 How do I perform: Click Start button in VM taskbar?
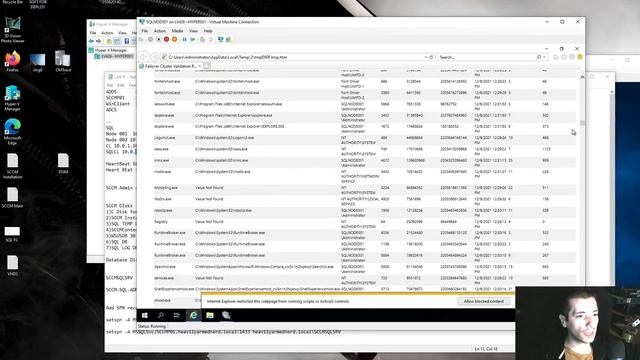coord(144,315)
